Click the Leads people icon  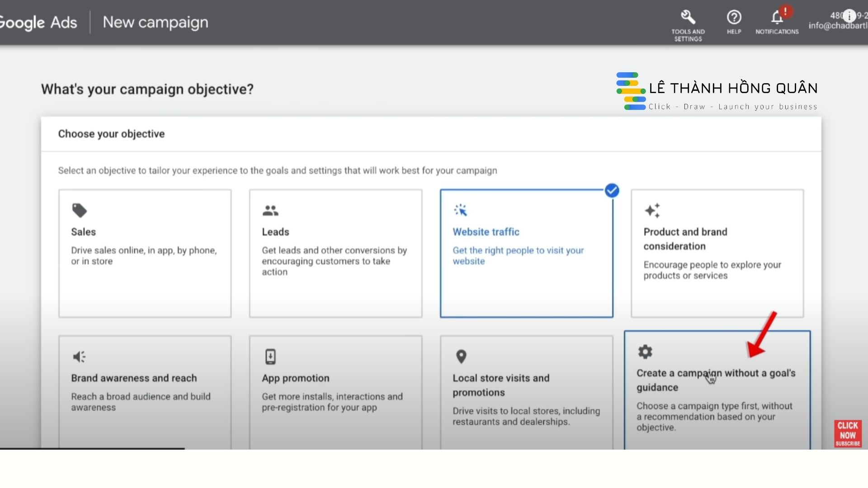point(270,210)
